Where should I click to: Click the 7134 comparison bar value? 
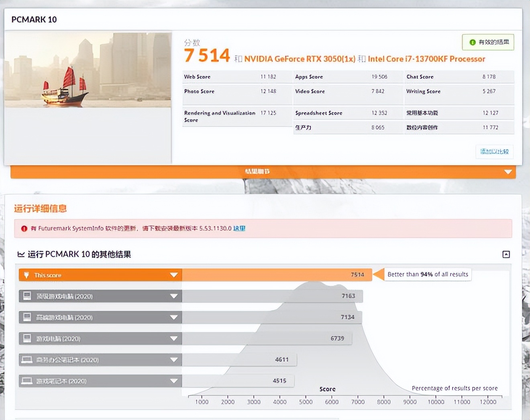[347, 317]
